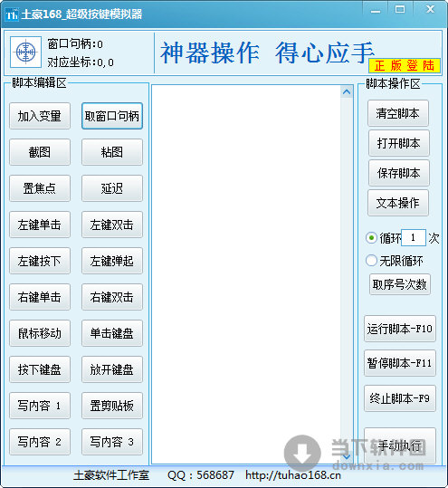Image resolution: width=448 pixels, height=488 pixels.
Task: Click the loop count input field
Action: [x=414, y=238]
